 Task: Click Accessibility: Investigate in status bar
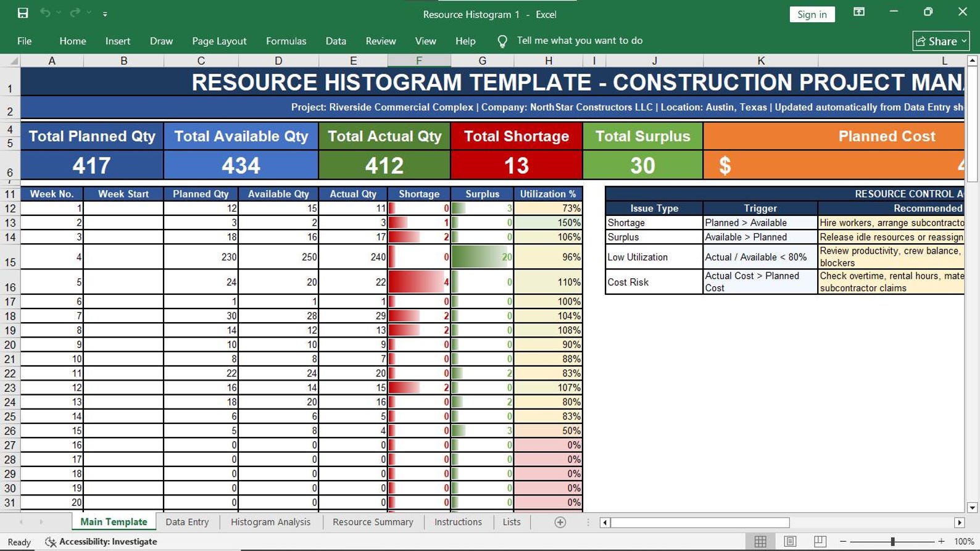click(x=102, y=542)
